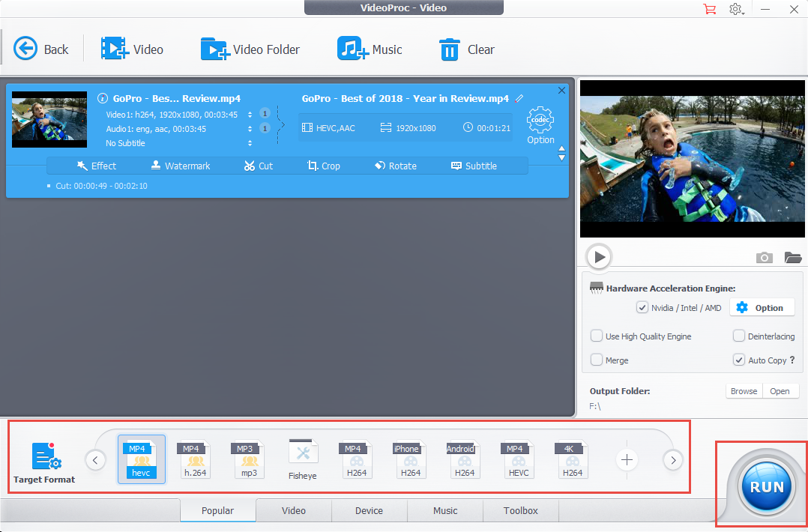Select the iPhone H264 preset
Image resolution: width=808 pixels, height=532 pixels.
click(x=411, y=459)
